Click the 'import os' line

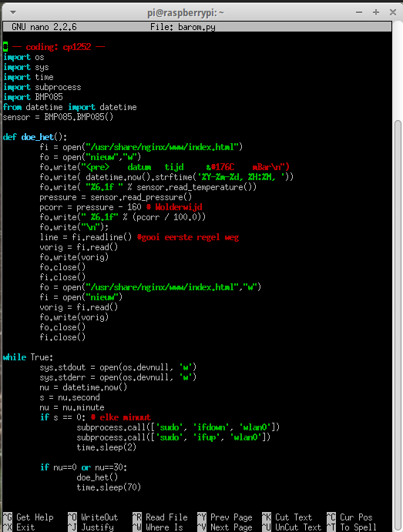tap(23, 57)
